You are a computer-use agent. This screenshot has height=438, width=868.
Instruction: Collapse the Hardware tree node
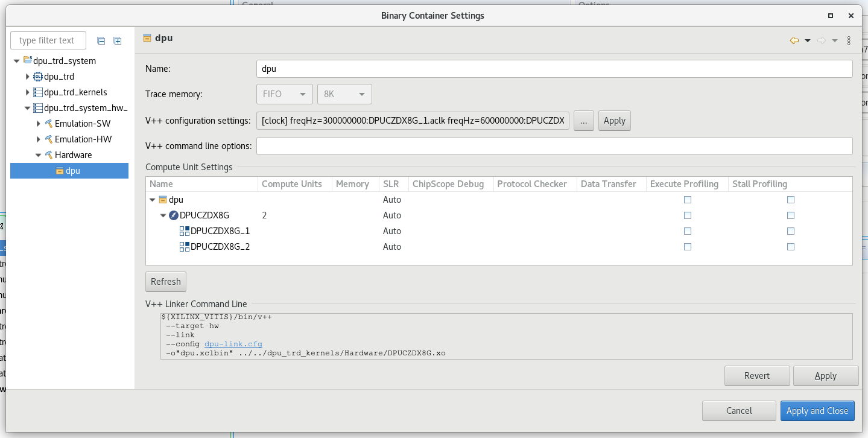39,155
